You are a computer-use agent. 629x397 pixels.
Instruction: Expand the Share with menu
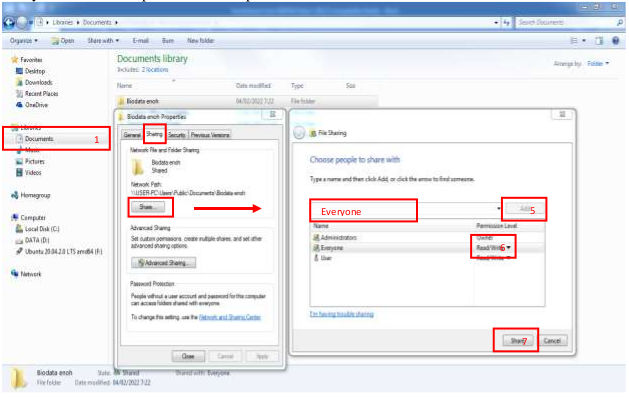coord(103,41)
